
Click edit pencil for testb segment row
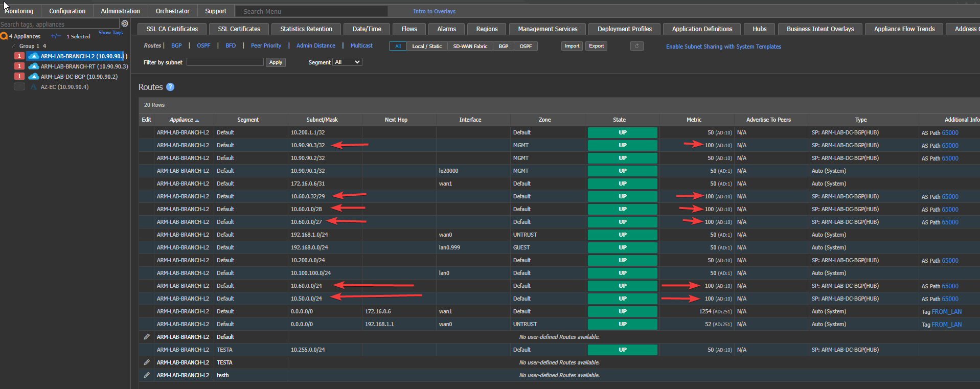[147, 375]
